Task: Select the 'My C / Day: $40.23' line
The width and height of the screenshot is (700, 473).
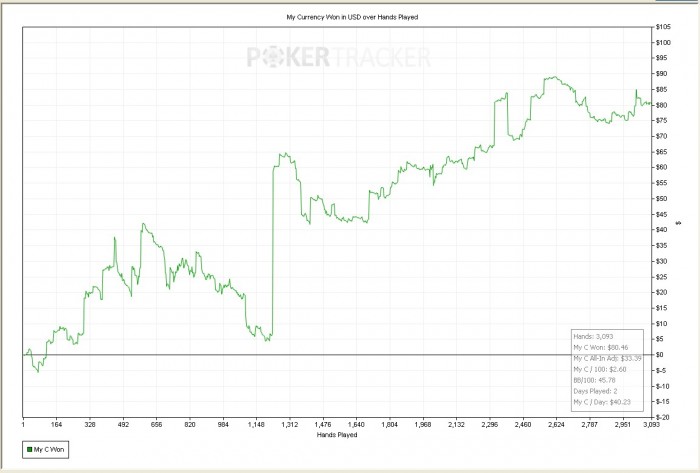Action: (x=602, y=402)
